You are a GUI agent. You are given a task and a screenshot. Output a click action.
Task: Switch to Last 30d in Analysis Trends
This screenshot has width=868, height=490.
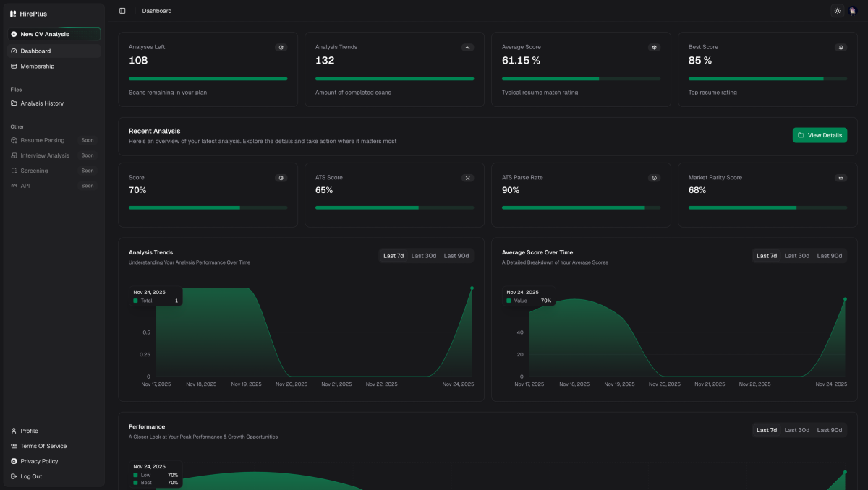[x=424, y=255]
